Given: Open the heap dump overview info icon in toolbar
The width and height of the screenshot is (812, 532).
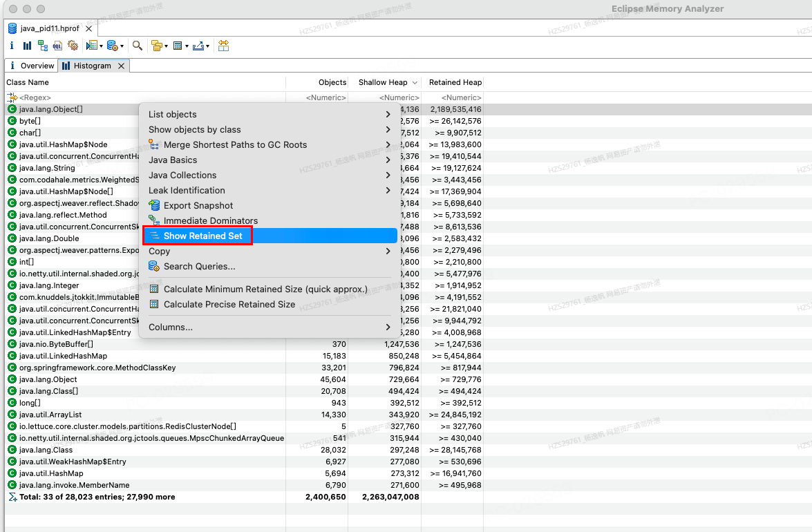Looking at the screenshot, I should tap(12, 46).
